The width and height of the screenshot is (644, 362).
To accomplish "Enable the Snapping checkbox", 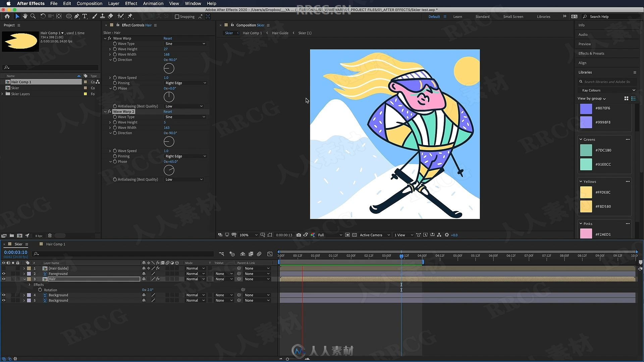I will [177, 16].
